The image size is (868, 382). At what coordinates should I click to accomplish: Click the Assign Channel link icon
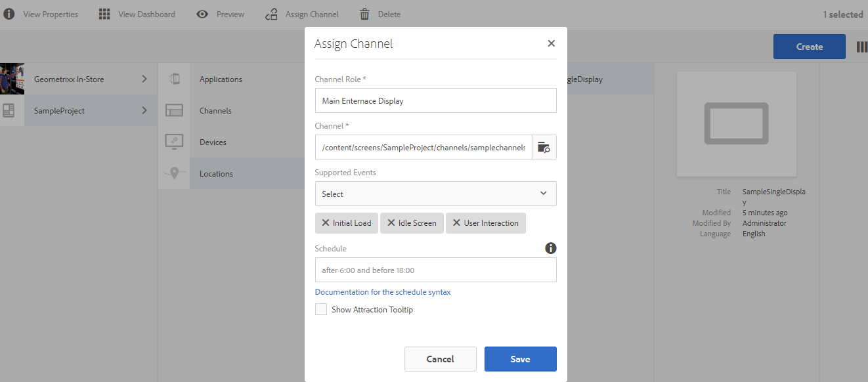click(x=271, y=13)
